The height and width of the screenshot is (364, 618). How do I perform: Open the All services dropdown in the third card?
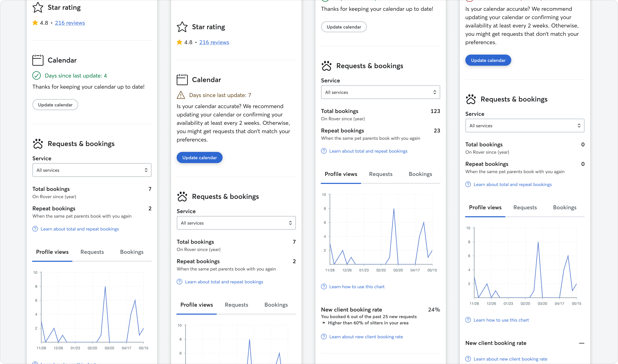(380, 92)
